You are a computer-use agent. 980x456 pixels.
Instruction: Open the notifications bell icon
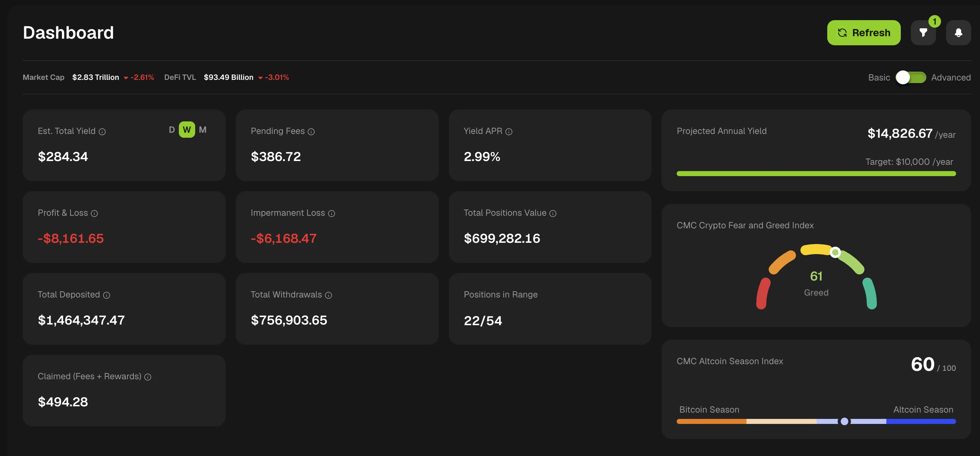coord(958,33)
